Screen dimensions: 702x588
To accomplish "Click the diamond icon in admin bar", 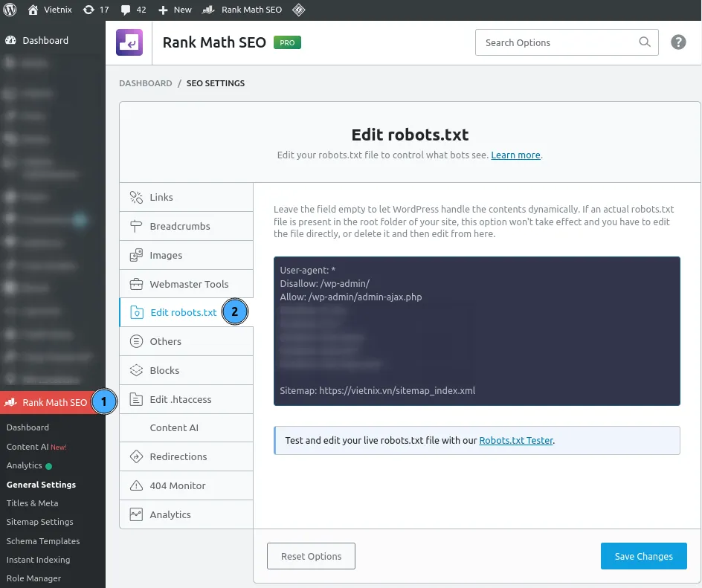I will pos(299,10).
